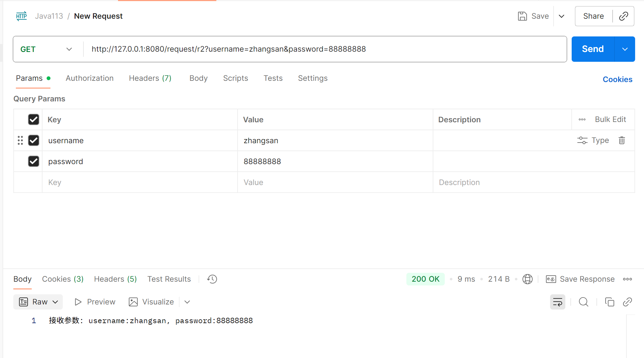Open the response Cookies (3) tab
644x358 pixels.
62,279
